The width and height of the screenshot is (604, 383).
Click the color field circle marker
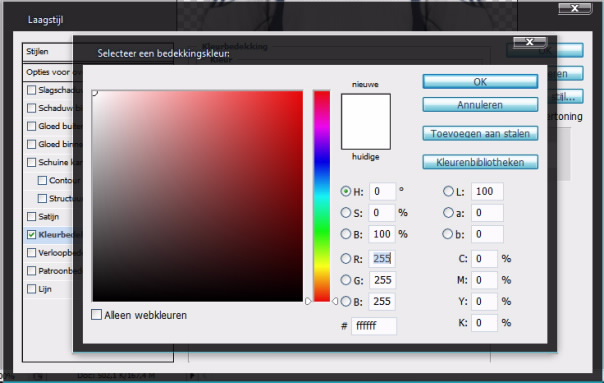coord(94,92)
